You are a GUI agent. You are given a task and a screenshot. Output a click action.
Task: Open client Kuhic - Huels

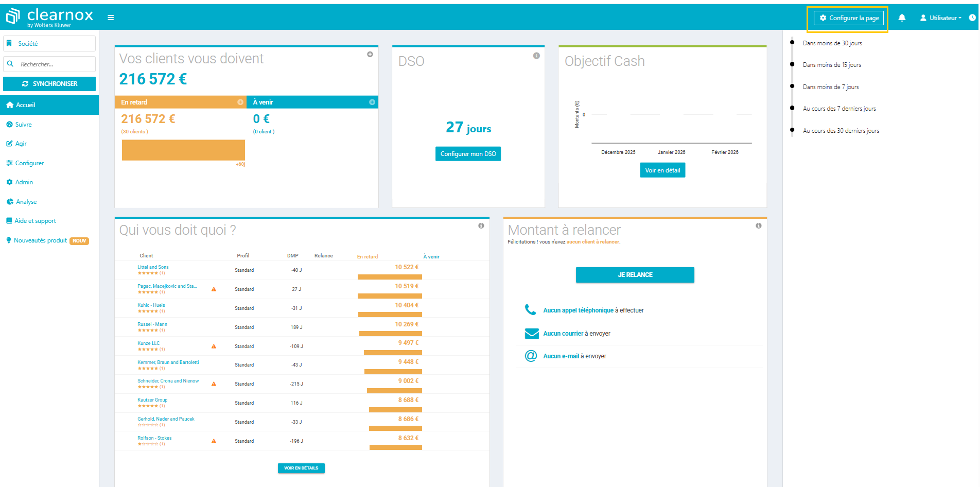151,305
